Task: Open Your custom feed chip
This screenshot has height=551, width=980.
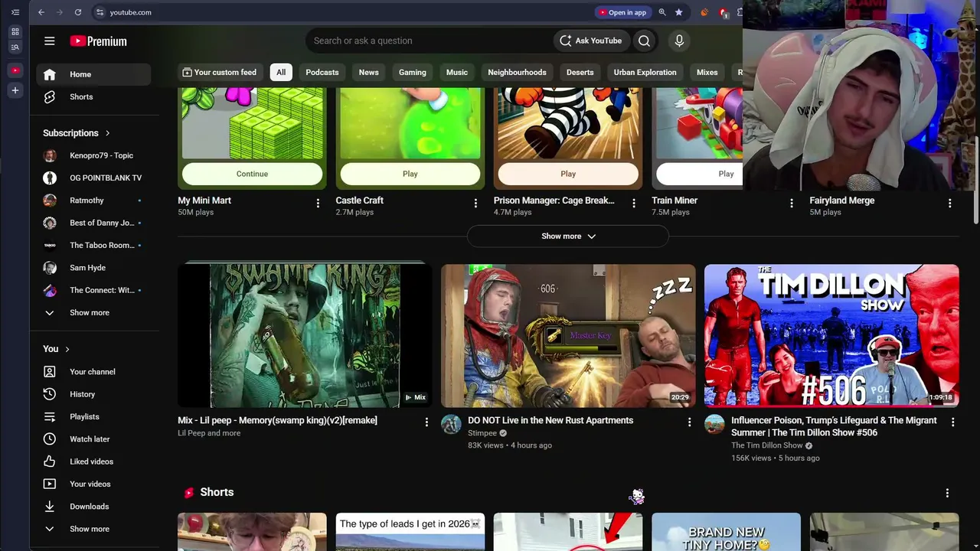Action: pos(220,73)
